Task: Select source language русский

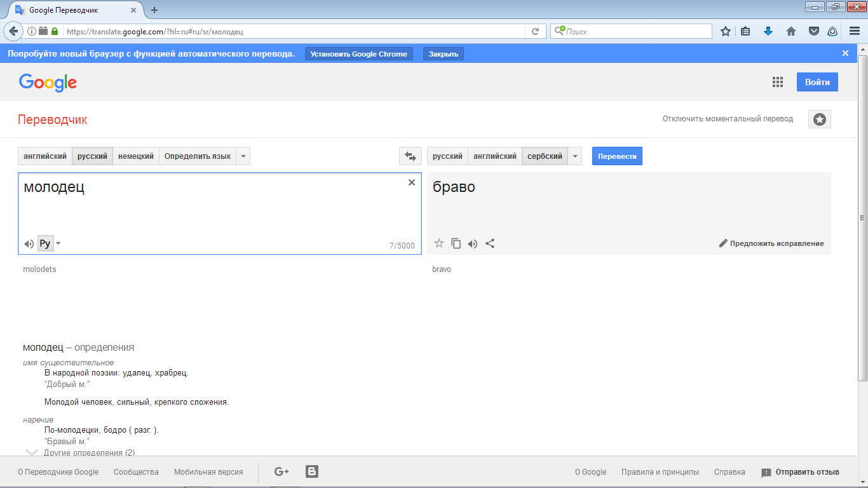Action: pyautogui.click(x=92, y=156)
